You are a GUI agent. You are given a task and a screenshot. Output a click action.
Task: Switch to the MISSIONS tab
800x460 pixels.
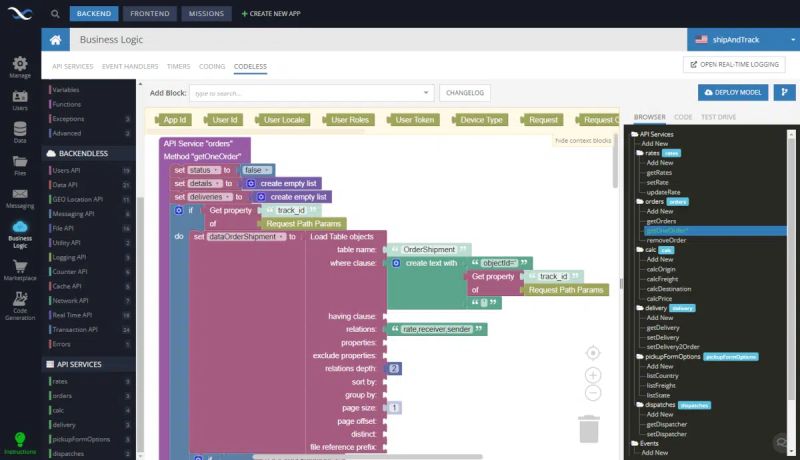(206, 14)
